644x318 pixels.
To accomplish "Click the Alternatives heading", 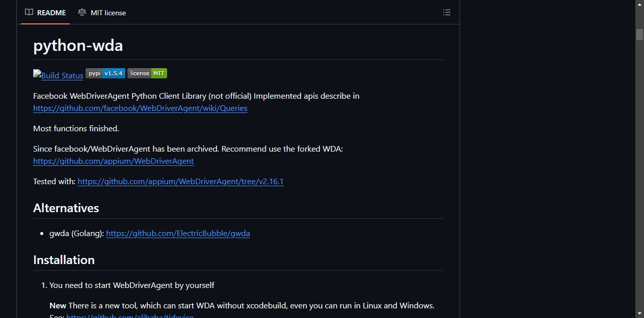I will coord(66,208).
